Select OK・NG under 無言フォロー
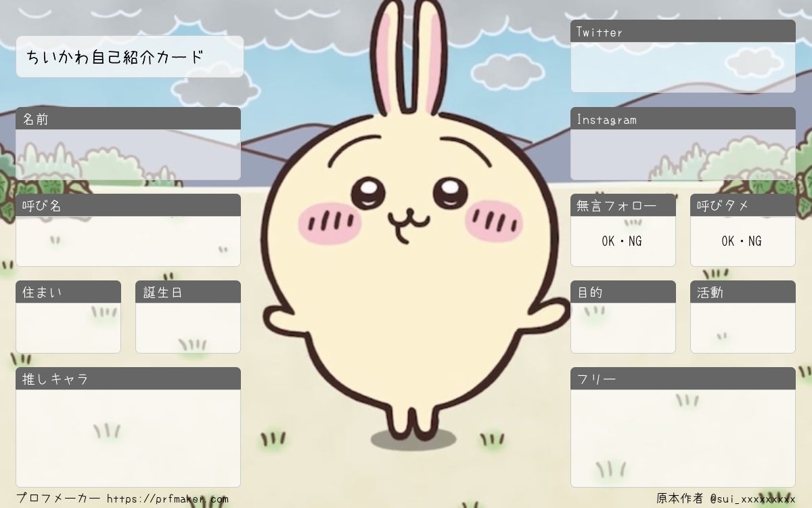This screenshot has width=812, height=508. coord(623,241)
